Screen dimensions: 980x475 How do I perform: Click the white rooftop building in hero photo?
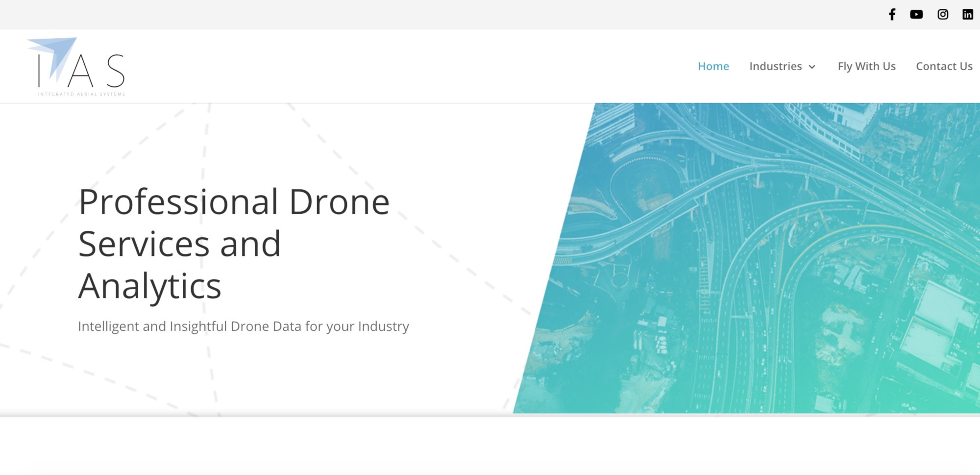point(937,325)
